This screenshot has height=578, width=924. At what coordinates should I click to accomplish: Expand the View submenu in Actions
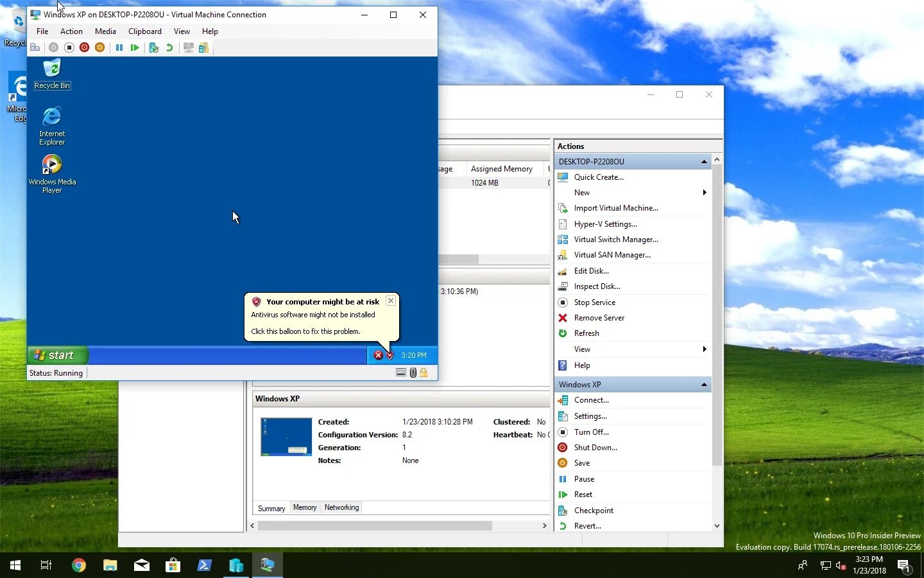[x=705, y=349]
